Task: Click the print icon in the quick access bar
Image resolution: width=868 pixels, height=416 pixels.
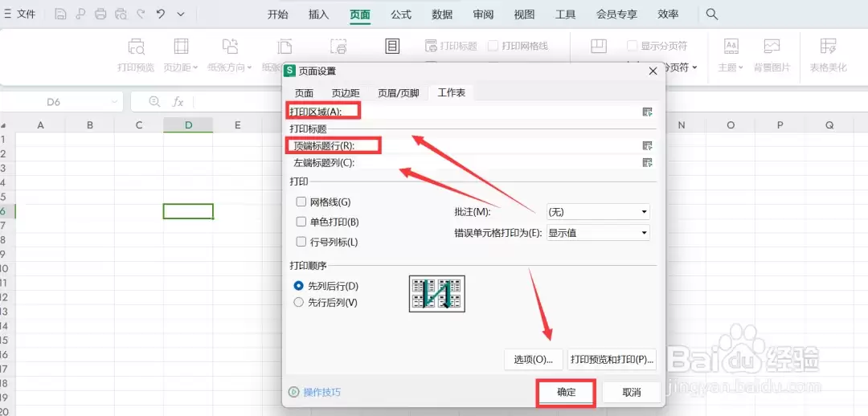Action: [100, 14]
